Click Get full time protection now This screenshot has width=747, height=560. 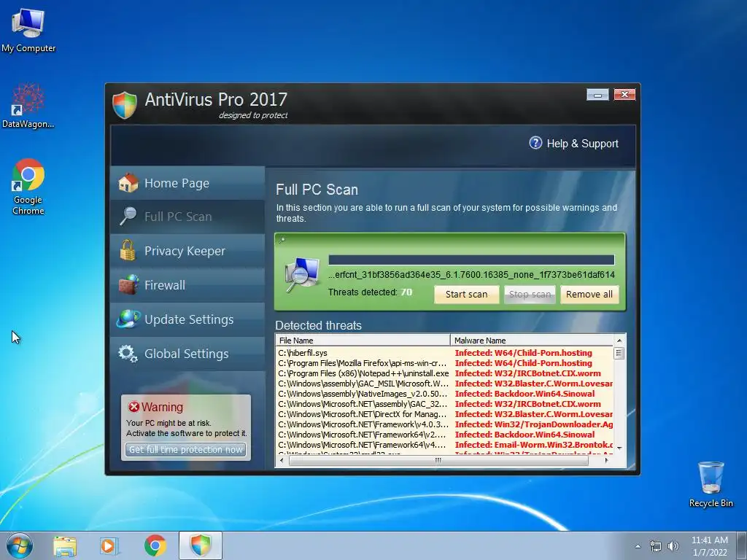pos(186,449)
